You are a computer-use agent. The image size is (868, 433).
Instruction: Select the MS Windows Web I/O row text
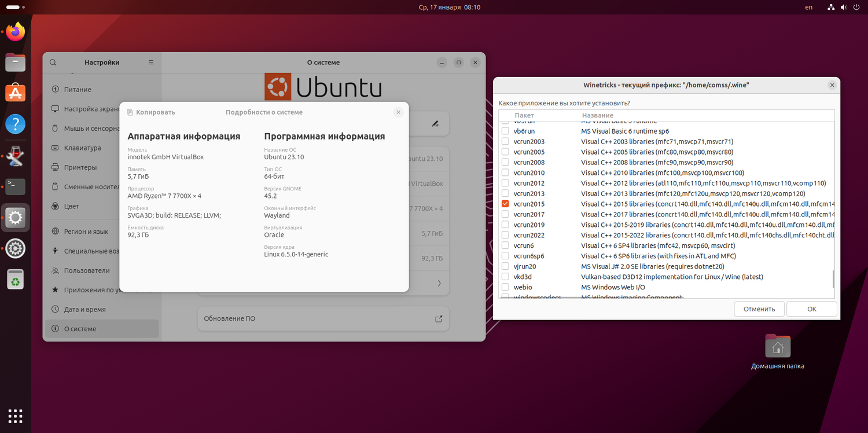[x=613, y=287]
